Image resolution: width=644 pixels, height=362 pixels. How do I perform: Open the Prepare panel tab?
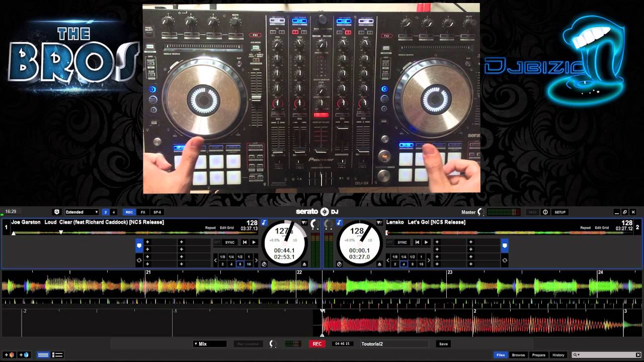pyautogui.click(x=539, y=355)
